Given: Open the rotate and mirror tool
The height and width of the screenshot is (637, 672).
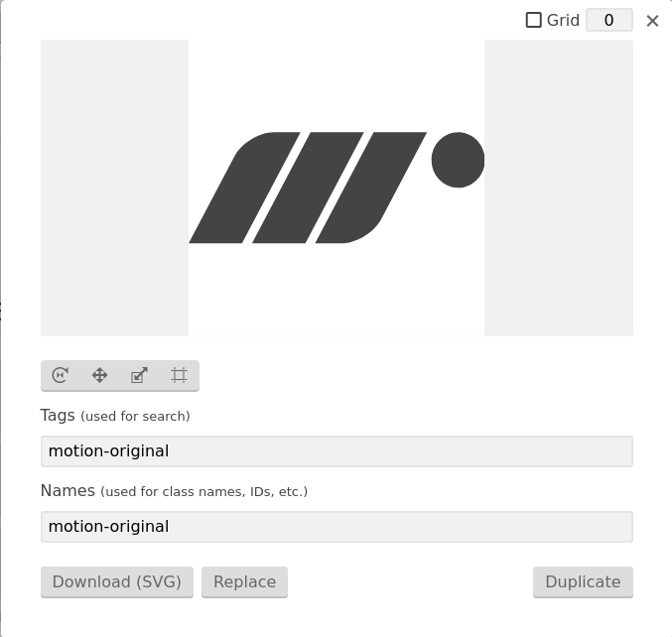Looking at the screenshot, I should (61, 375).
